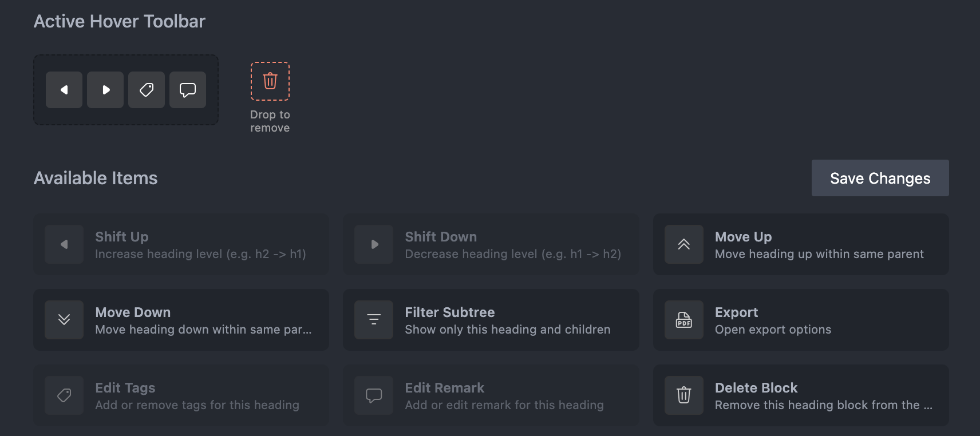980x436 pixels.
Task: Click the Edit Remark icon in available items
Action: (374, 395)
